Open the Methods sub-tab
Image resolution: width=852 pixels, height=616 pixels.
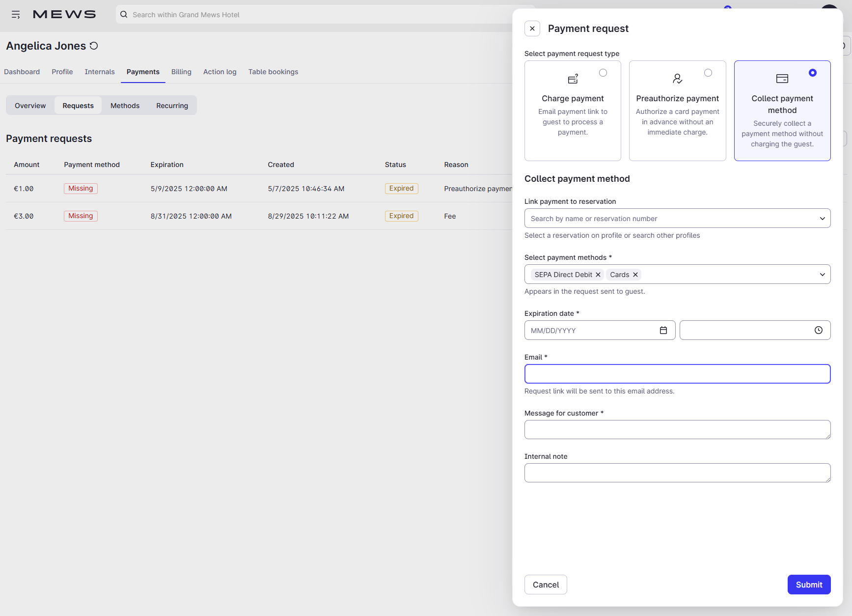pos(125,105)
